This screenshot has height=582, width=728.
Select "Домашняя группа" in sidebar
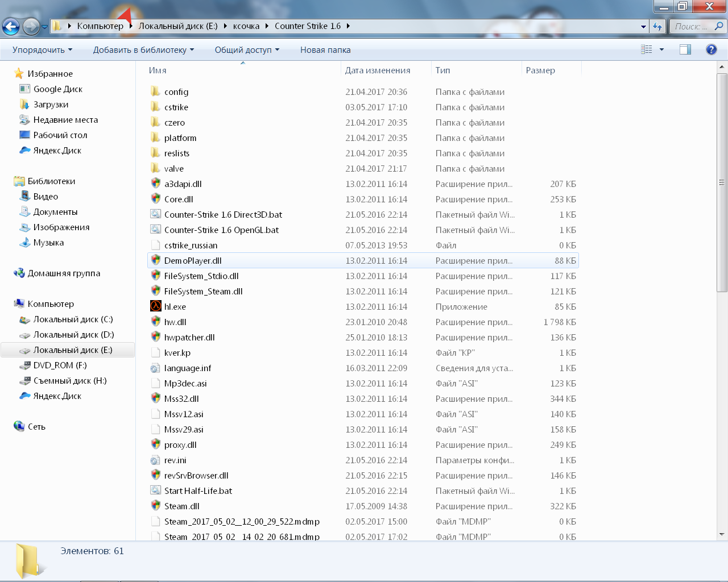click(x=64, y=273)
